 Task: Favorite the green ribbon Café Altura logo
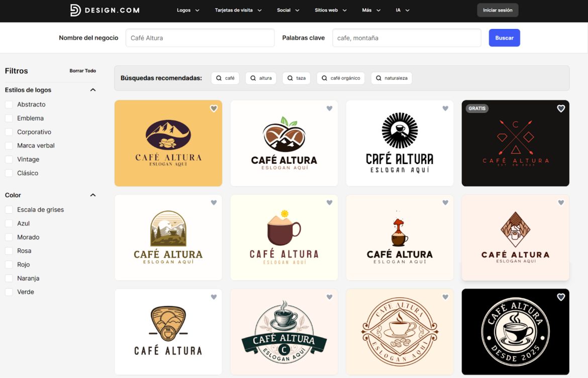(329, 297)
